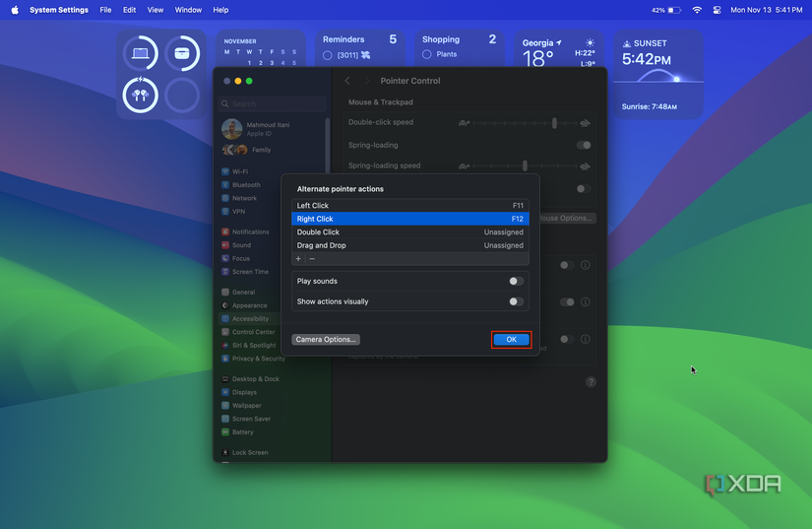Toggle Spring-loading switch
The width and height of the screenshot is (812, 529).
pos(584,145)
